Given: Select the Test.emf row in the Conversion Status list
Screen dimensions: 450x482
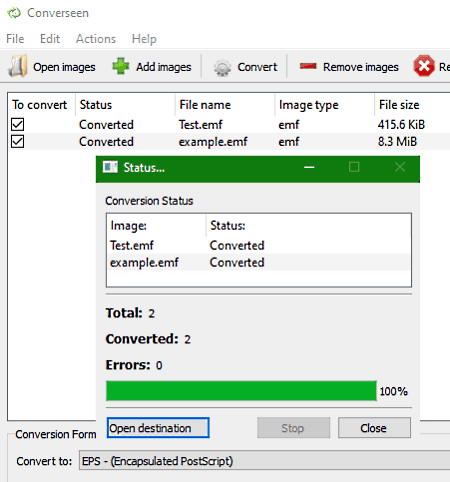Looking at the screenshot, I should coord(259,245).
